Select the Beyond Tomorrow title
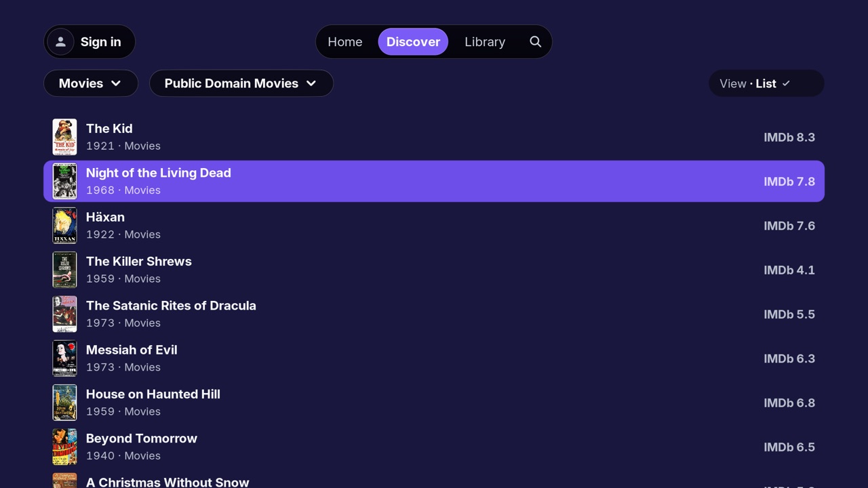This screenshot has width=868, height=488. pos(142,439)
